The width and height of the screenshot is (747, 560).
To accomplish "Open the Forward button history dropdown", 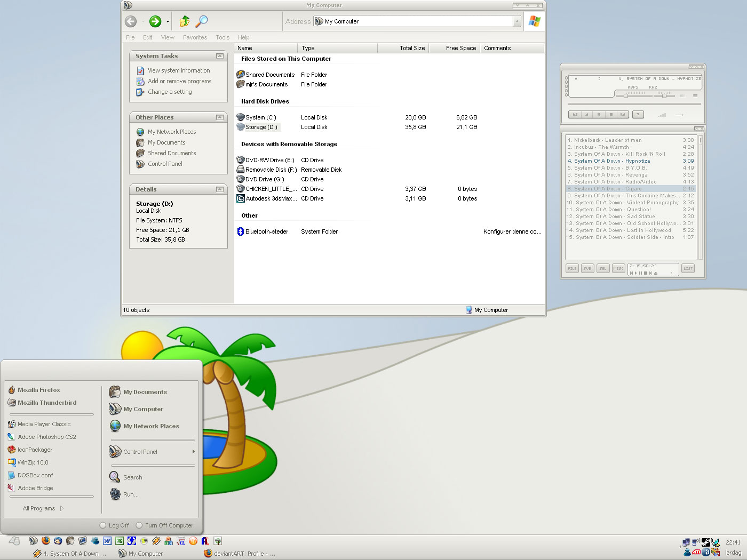I will click(168, 22).
